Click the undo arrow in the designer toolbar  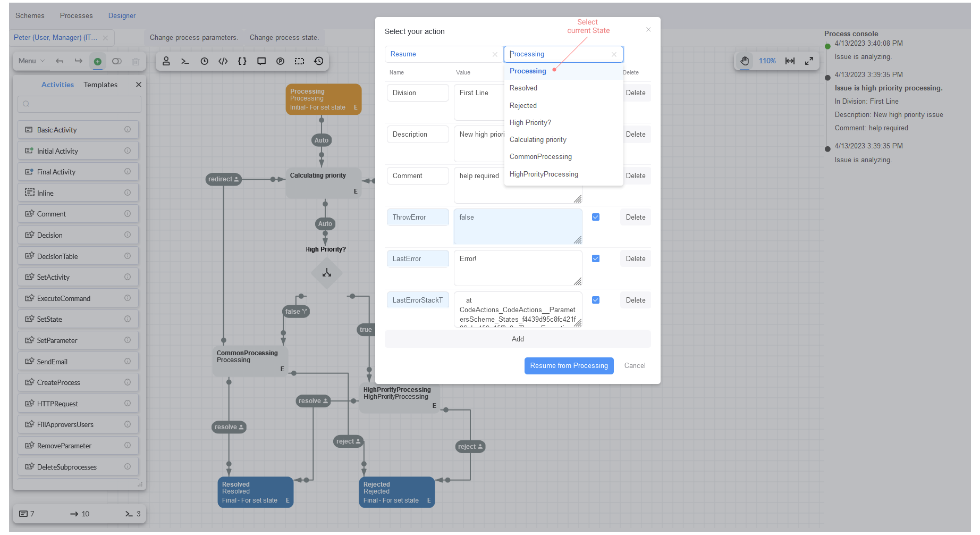[x=60, y=61]
